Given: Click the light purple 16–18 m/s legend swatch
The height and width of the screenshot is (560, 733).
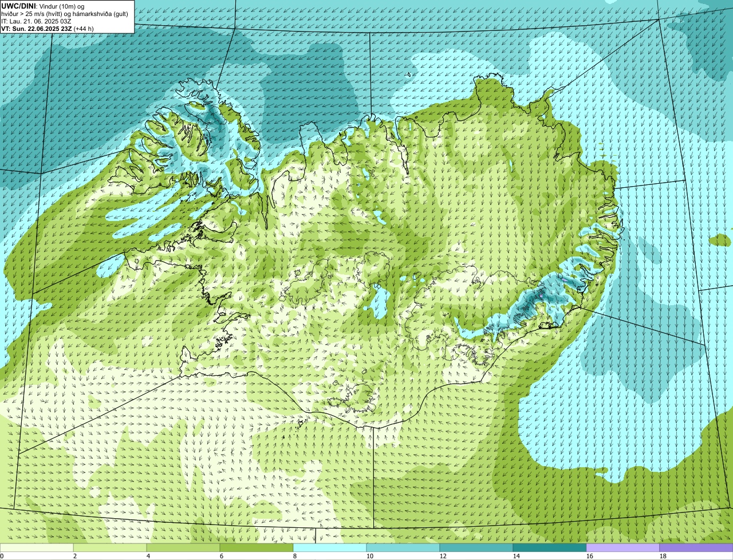Looking at the screenshot, I should pyautogui.click(x=623, y=548).
